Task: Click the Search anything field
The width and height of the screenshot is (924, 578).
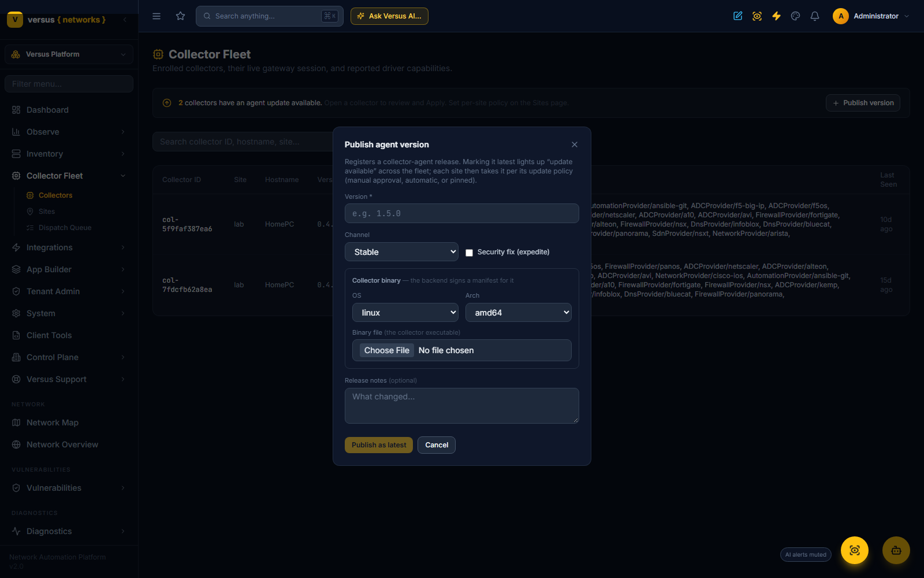Action: click(x=270, y=16)
